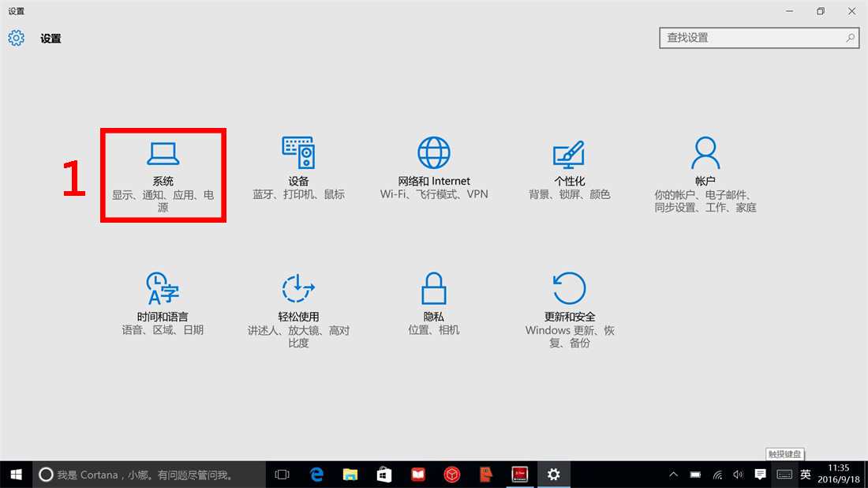The height and width of the screenshot is (488, 868).
Task: Open the volume control in system tray
Action: coord(738,475)
